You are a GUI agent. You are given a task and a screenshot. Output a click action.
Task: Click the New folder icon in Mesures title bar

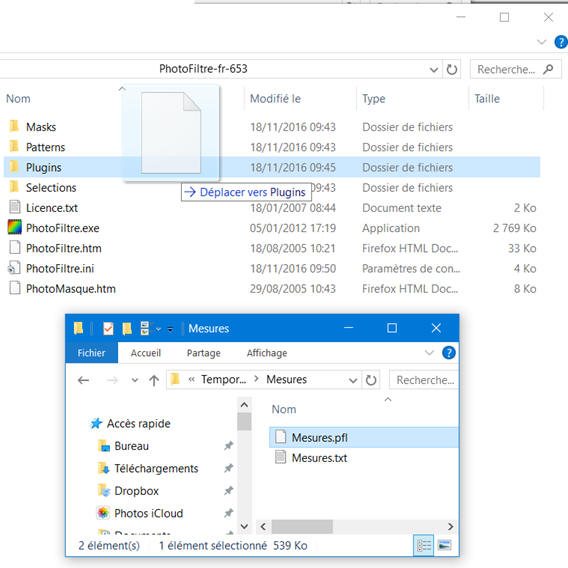pyautogui.click(x=127, y=329)
